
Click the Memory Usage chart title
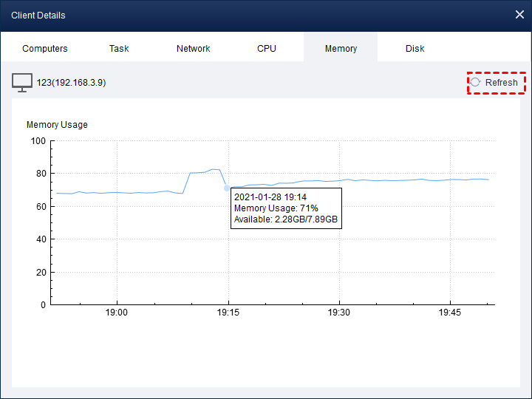pos(57,125)
